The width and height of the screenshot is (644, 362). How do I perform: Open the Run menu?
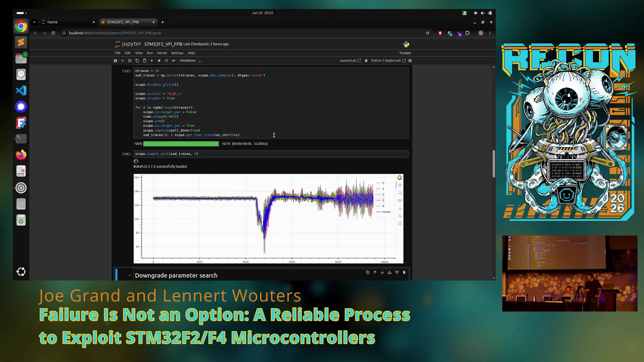tap(150, 53)
